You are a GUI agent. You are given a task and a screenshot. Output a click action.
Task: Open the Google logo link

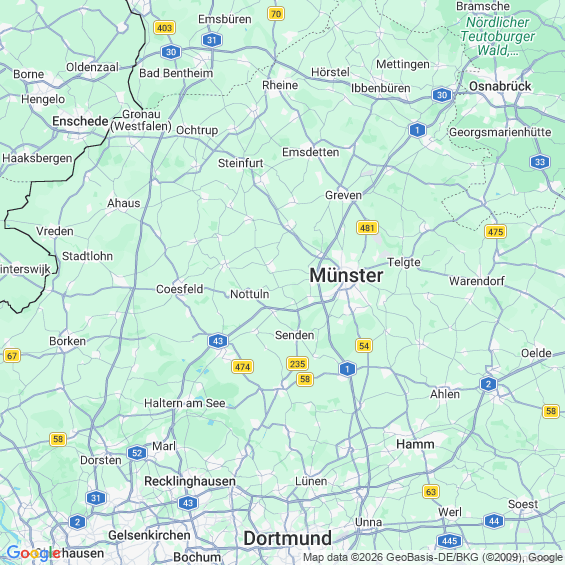point(33,553)
